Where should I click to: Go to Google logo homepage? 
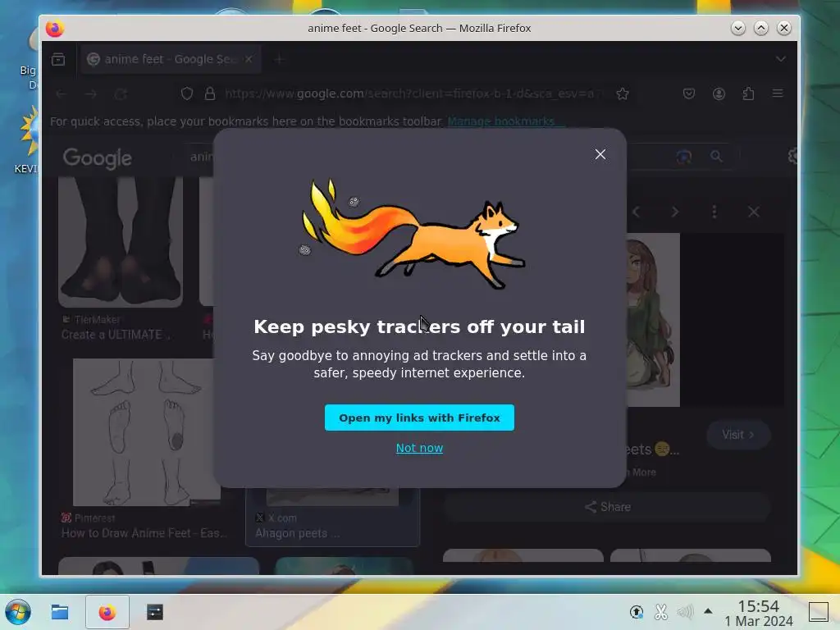pos(97,158)
